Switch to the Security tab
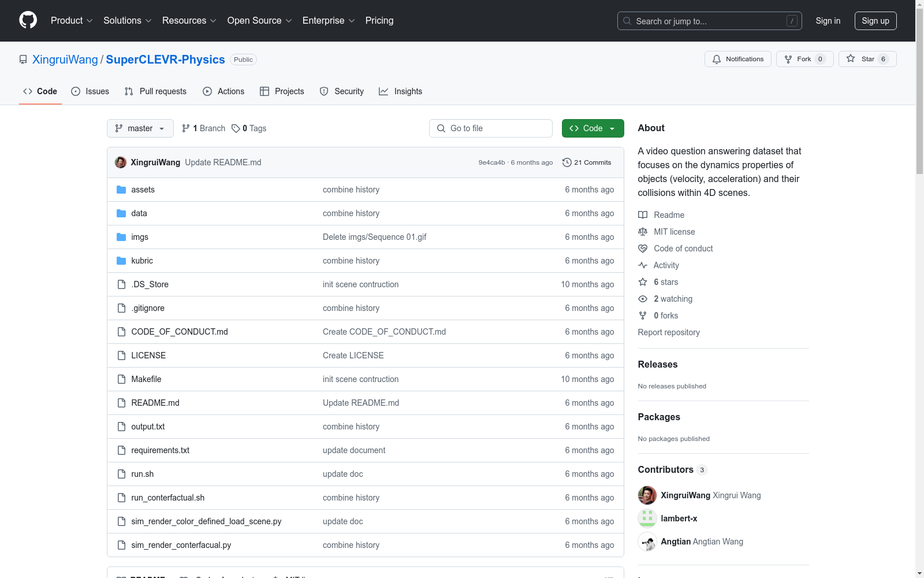 (342, 91)
